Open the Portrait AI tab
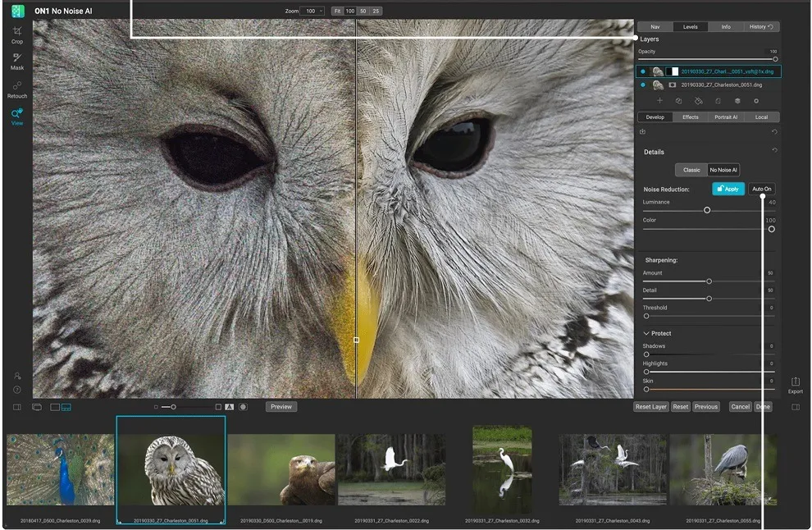 coord(726,117)
